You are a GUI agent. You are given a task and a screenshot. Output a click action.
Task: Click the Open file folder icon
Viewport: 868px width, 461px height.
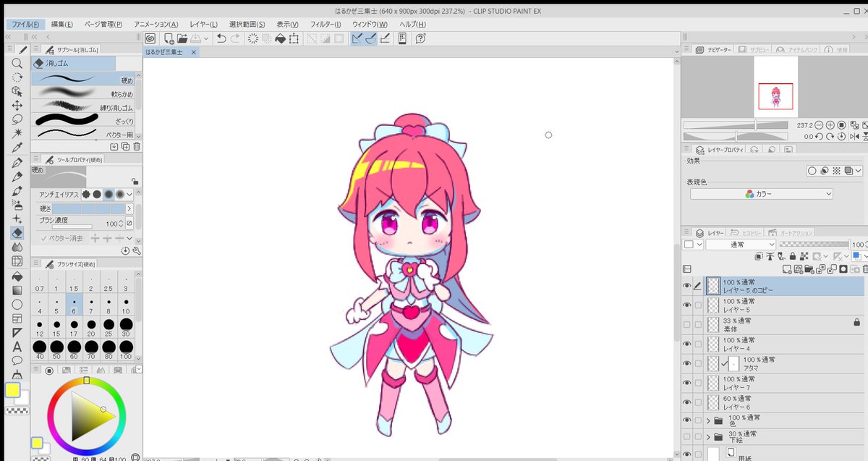(x=182, y=38)
